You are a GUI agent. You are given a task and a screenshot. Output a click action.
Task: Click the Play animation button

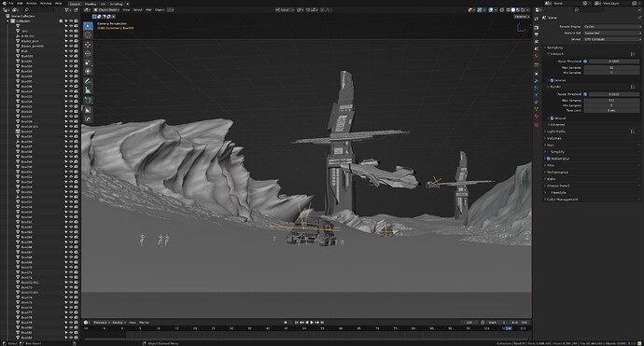(312, 323)
